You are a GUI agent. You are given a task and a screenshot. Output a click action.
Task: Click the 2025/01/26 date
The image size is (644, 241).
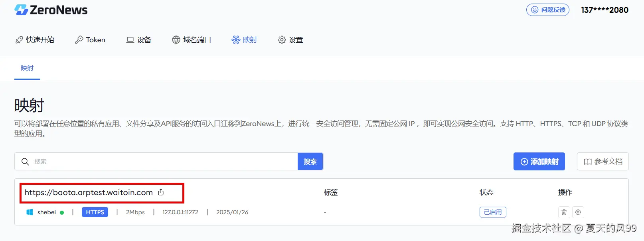tap(232, 212)
